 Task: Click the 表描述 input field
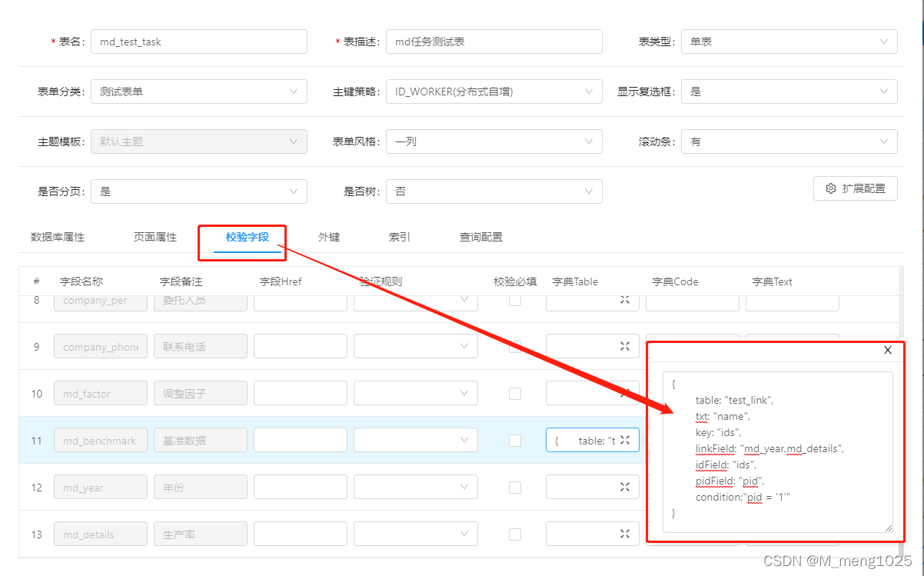point(494,42)
